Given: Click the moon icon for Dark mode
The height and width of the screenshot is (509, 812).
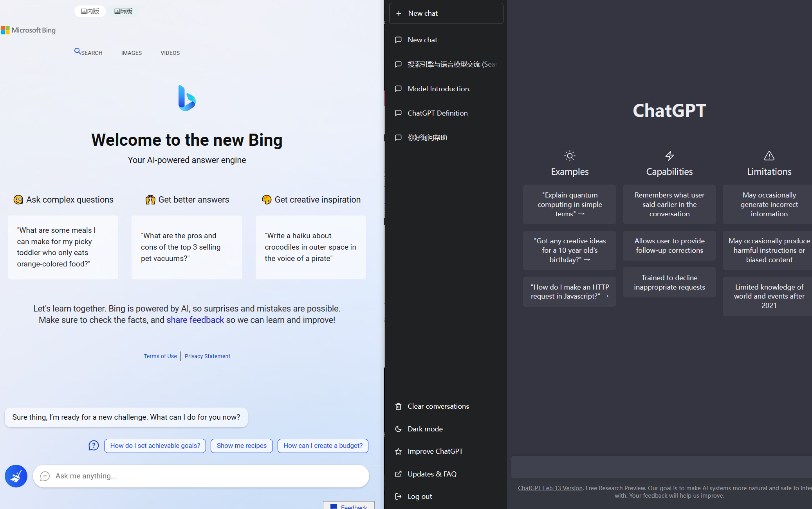Looking at the screenshot, I should click(398, 429).
